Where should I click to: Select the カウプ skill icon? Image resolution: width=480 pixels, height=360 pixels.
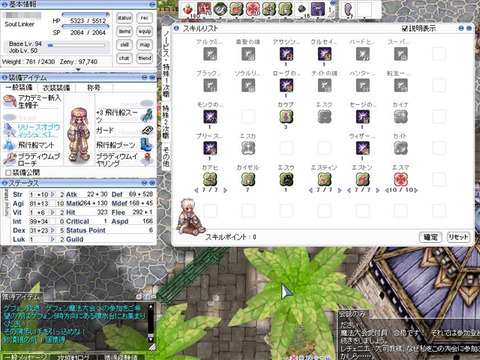pyautogui.click(x=286, y=117)
